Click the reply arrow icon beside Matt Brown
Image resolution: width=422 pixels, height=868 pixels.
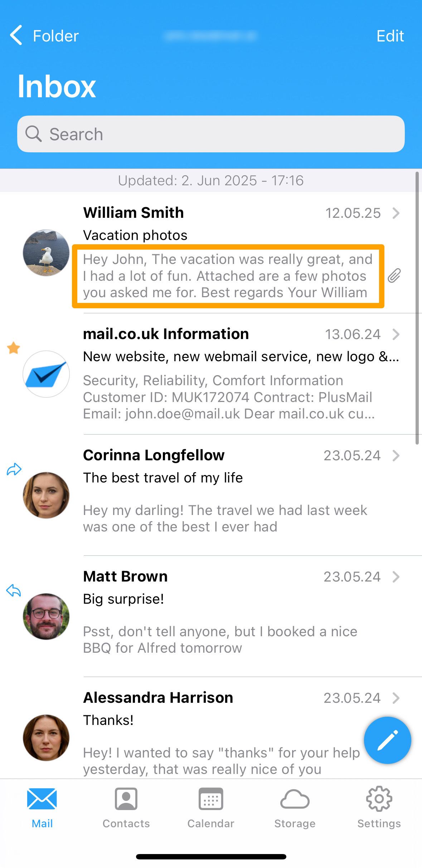(14, 590)
